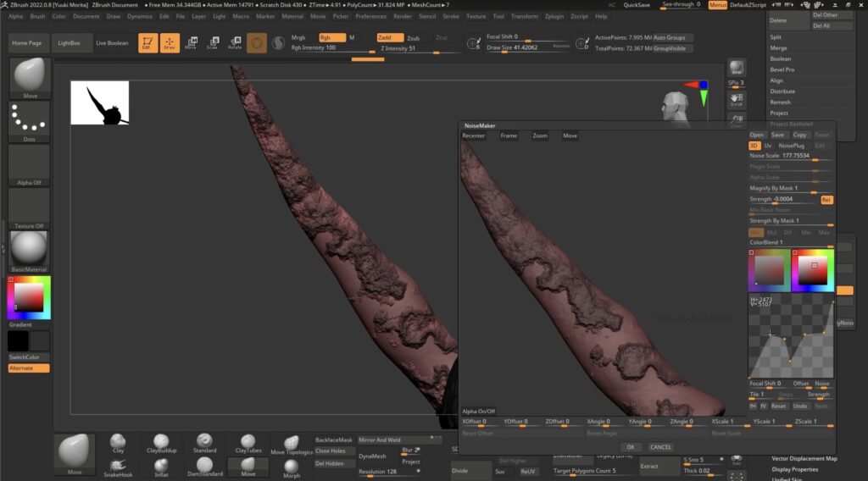
Task: Open the BasicMaterial material picker
Action: coord(29,250)
